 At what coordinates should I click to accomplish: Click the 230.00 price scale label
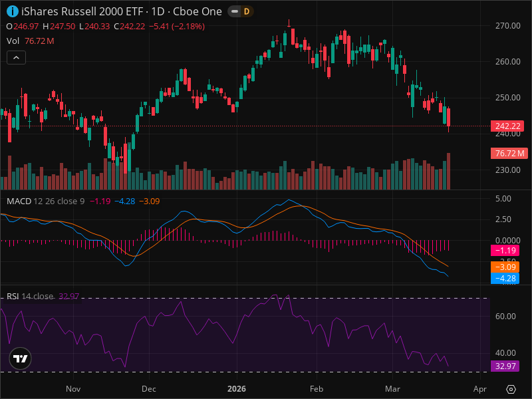coord(507,170)
